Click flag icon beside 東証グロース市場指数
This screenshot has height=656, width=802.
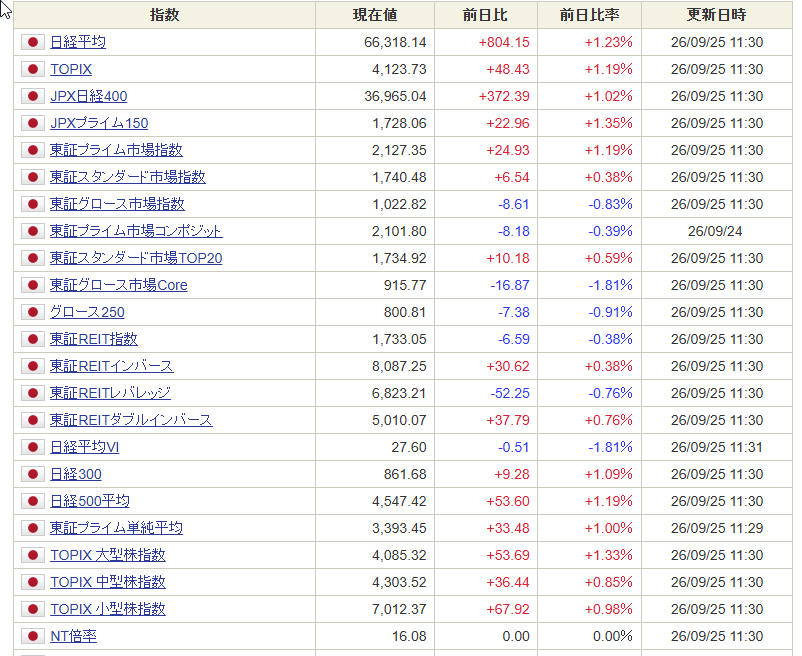[x=33, y=204]
